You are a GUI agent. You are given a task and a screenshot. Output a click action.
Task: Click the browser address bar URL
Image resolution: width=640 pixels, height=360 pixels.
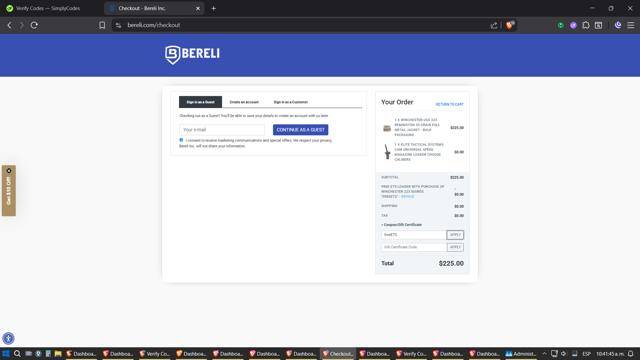coord(153,25)
